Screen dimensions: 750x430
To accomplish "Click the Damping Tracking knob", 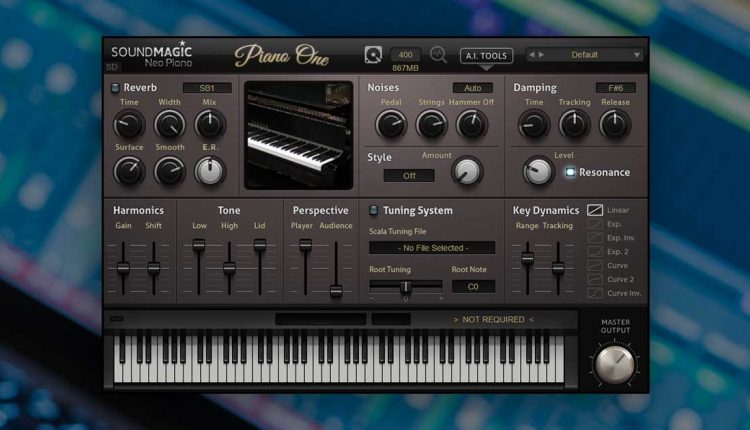I will point(574,124).
